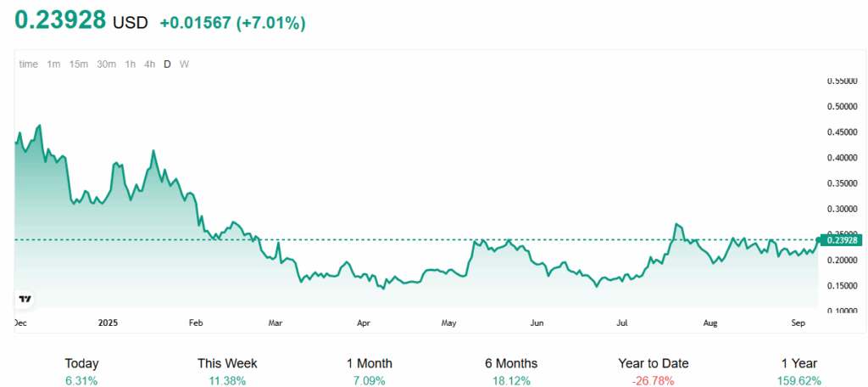Click the 2025 marker on the time axis

[x=108, y=322]
